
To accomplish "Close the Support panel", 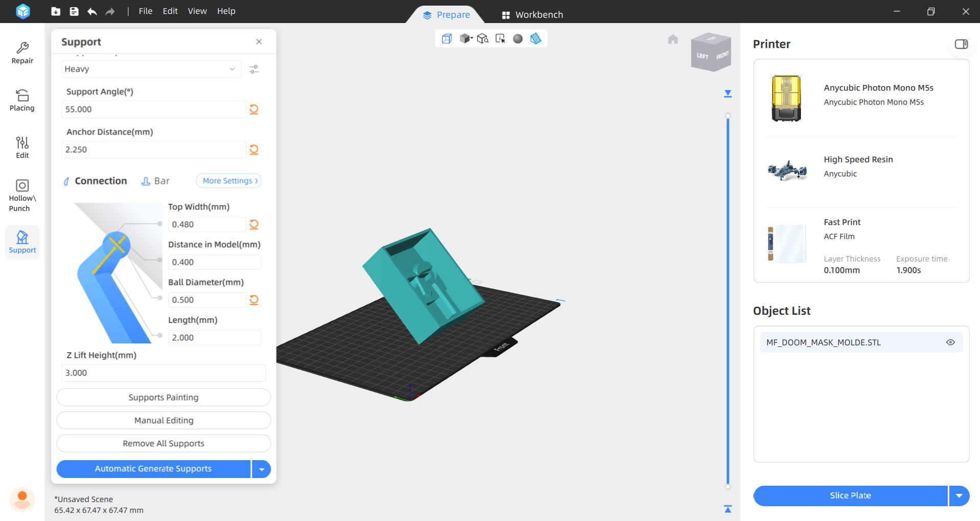I will (x=259, y=41).
